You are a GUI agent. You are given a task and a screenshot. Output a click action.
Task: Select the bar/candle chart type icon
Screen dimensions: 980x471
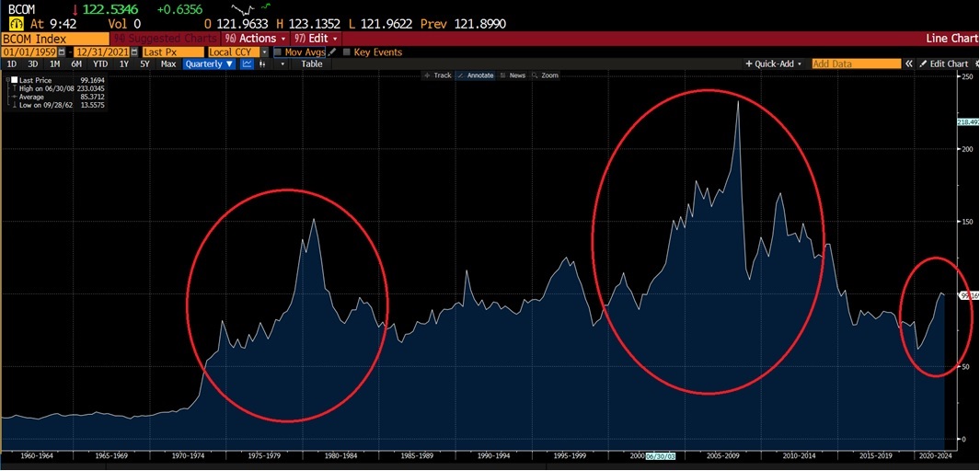pyautogui.click(x=262, y=63)
